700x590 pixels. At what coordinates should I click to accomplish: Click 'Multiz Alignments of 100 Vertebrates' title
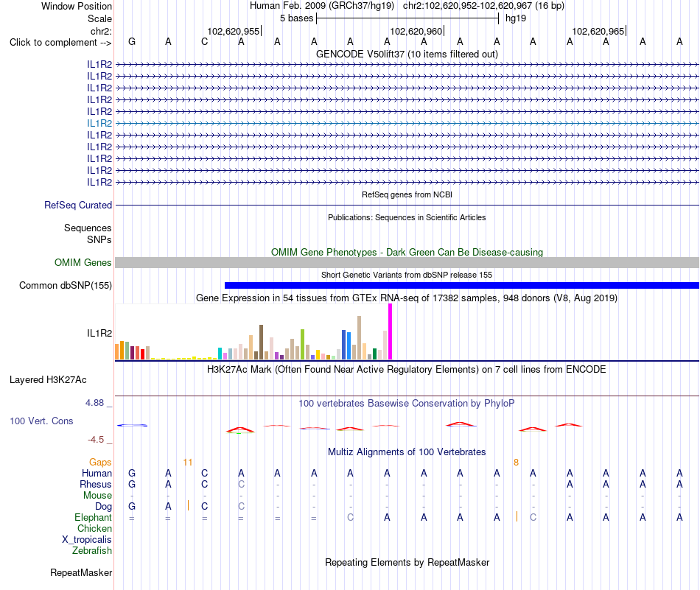[x=407, y=452]
